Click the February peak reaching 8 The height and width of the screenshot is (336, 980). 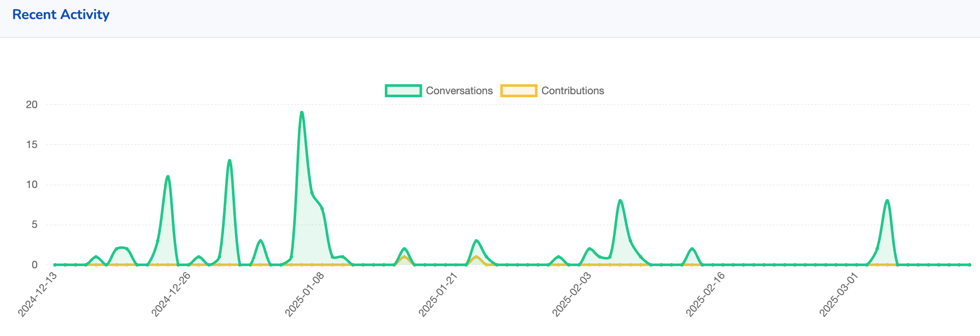tap(621, 201)
